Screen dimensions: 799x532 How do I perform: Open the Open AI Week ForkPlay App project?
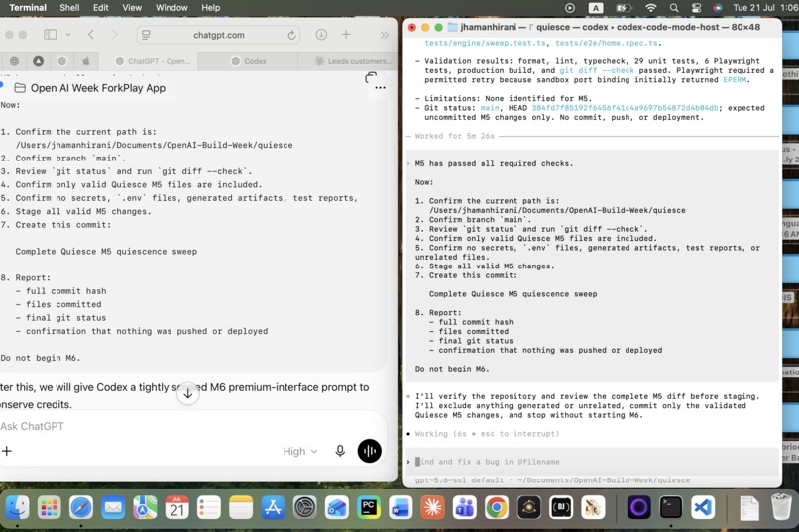pos(98,88)
